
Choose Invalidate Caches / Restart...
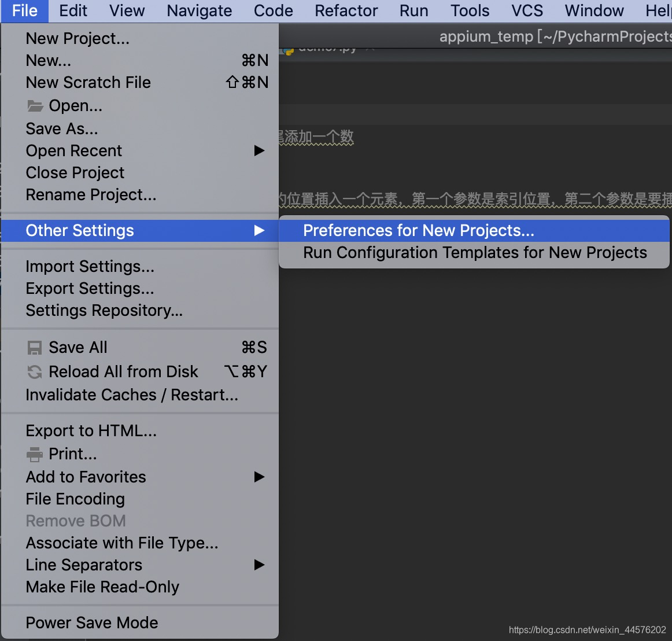point(140,395)
